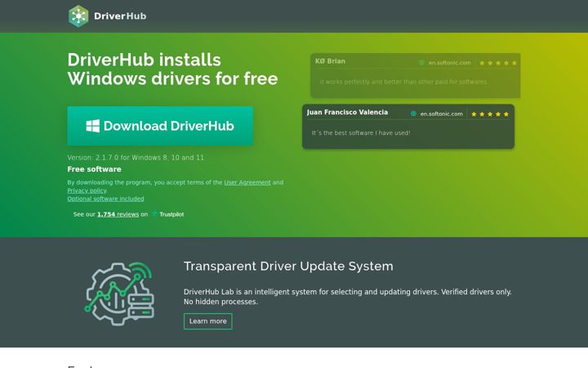Click the Trustpilot logo

(167, 214)
